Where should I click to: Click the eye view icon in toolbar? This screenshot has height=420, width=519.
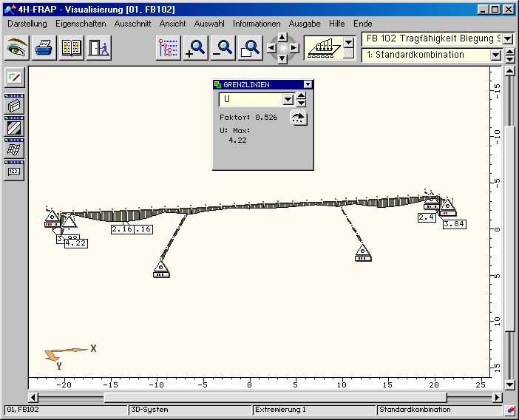(17, 48)
